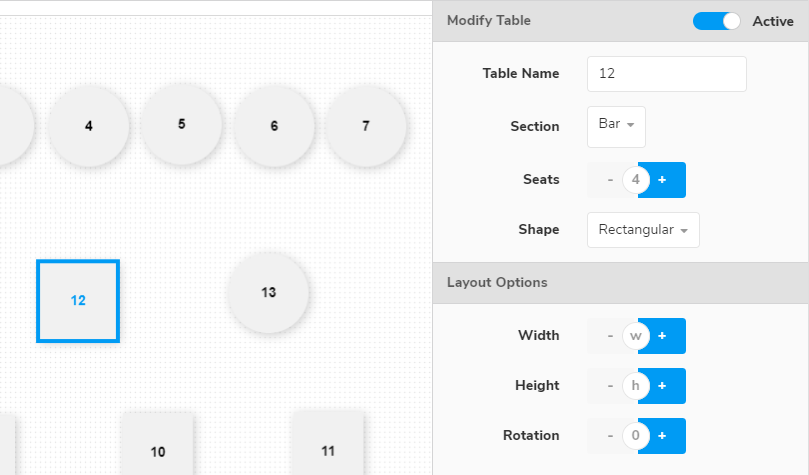Image resolution: width=809 pixels, height=475 pixels.
Task: Select round table 4 on floor plan
Action: tap(89, 126)
